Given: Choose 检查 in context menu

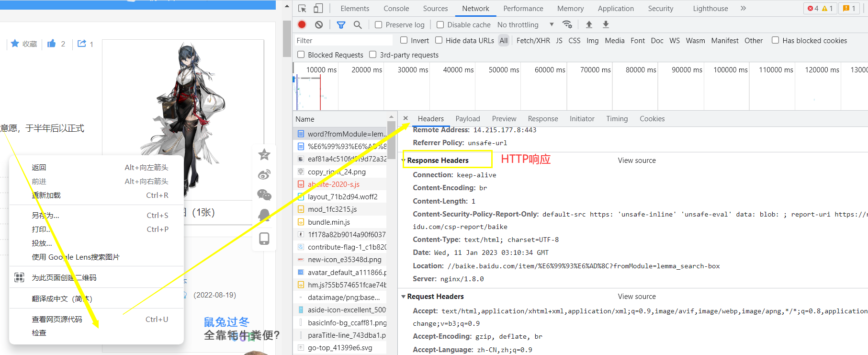Looking at the screenshot, I should click(x=96, y=332).
